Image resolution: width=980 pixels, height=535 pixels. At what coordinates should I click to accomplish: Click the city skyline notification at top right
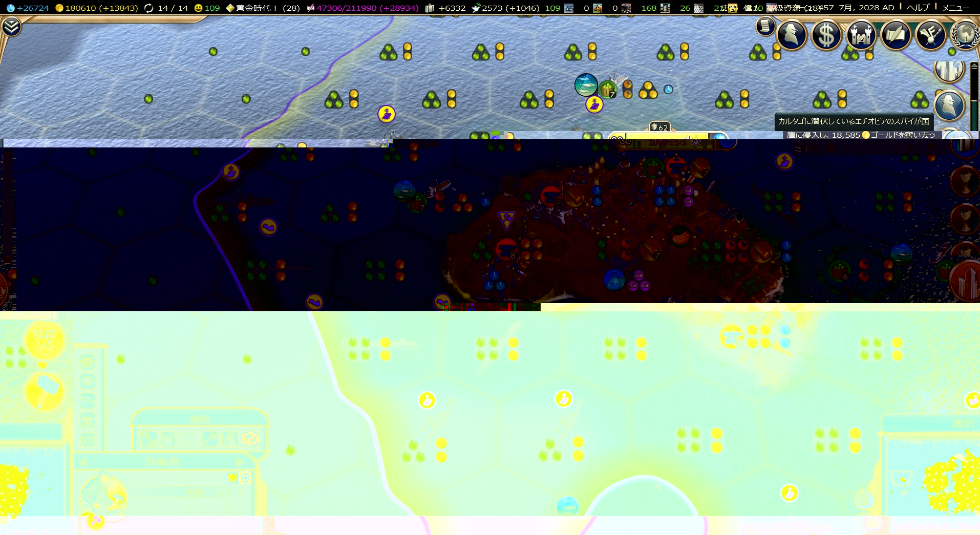[x=949, y=72]
